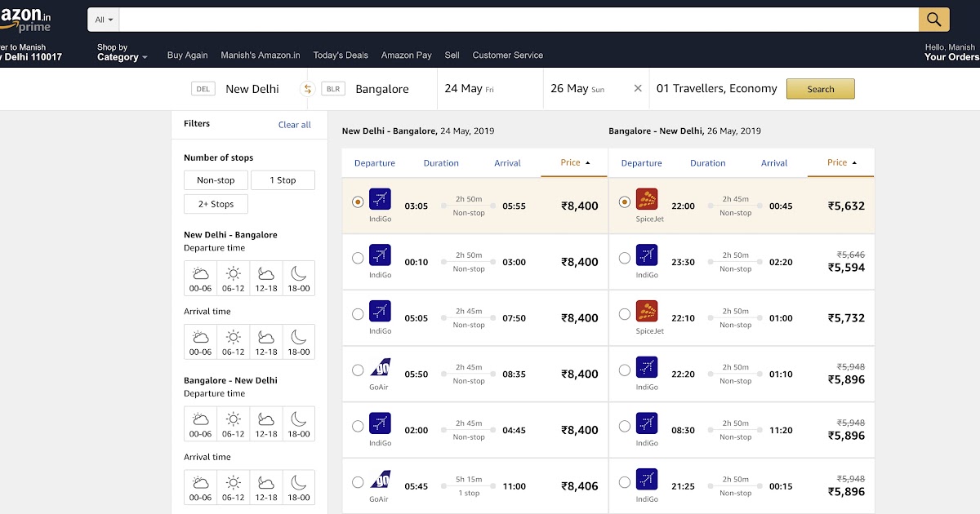Filter by 2+ Stops flights
Viewport: 980px width, 514px height.
(x=216, y=204)
